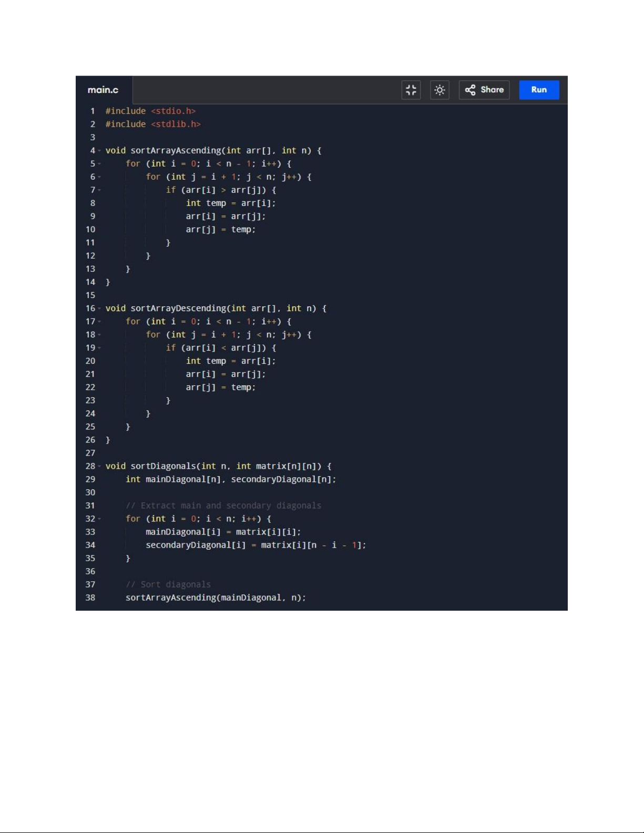Click the 'sortArrayDescending' function name on line 16
Image resolution: width=644 pixels, height=833 pixels.
(178, 308)
